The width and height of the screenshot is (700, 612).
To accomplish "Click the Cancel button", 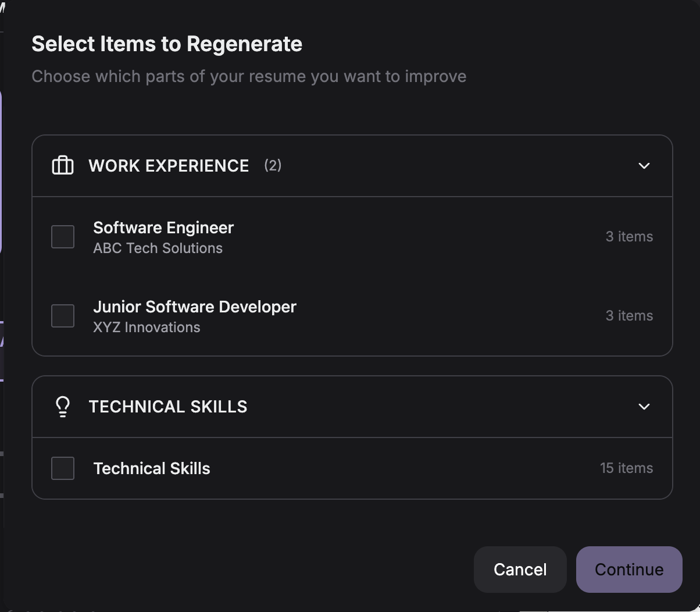I will 520,570.
